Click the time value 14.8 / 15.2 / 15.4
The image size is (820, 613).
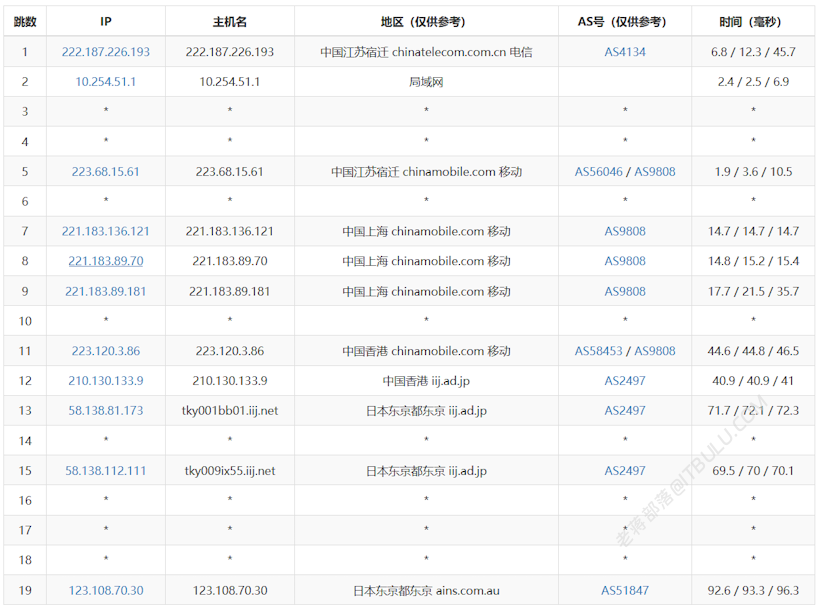coord(753,261)
